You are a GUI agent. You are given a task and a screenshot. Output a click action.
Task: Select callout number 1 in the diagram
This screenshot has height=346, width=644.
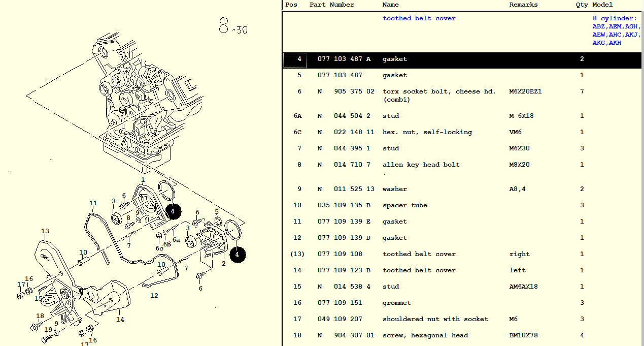pos(143,180)
